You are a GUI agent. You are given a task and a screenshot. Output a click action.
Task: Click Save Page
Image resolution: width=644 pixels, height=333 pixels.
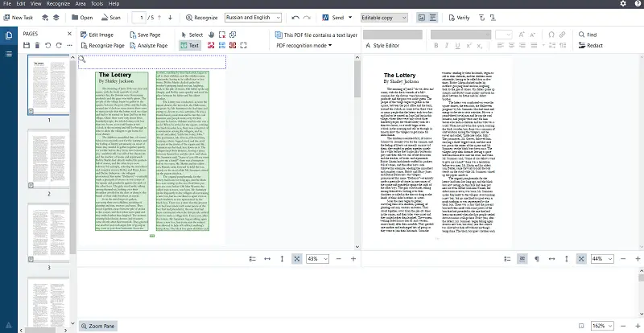(145, 35)
